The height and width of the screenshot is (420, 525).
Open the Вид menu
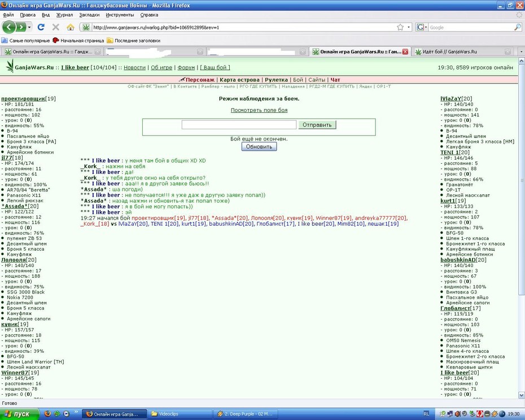click(46, 15)
